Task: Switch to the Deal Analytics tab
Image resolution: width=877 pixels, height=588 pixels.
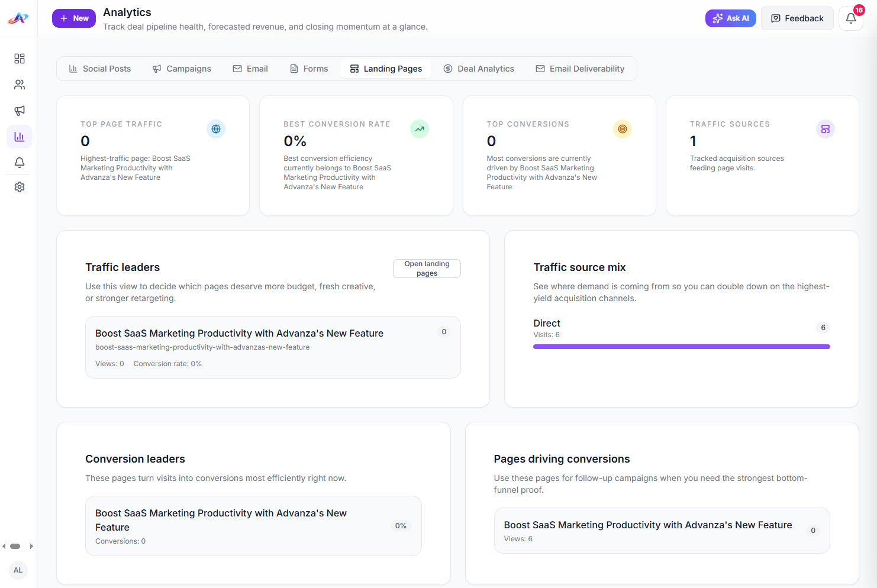Action: point(479,69)
